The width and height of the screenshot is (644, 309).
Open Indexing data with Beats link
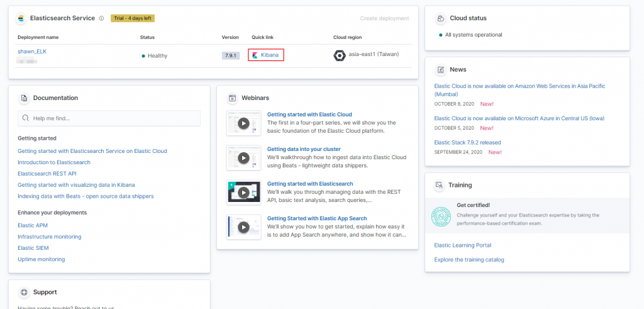(x=86, y=196)
